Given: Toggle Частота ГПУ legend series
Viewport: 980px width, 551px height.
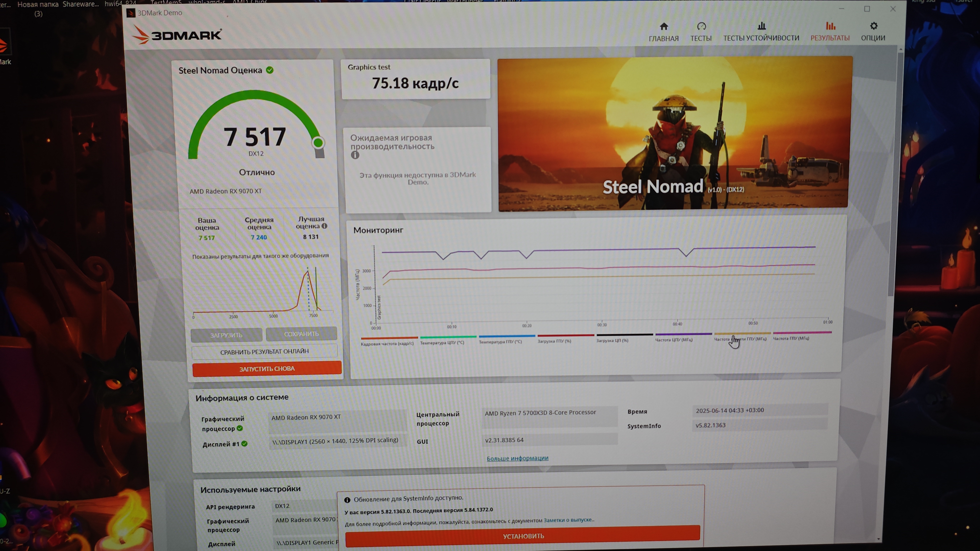Looking at the screenshot, I should click(791, 338).
